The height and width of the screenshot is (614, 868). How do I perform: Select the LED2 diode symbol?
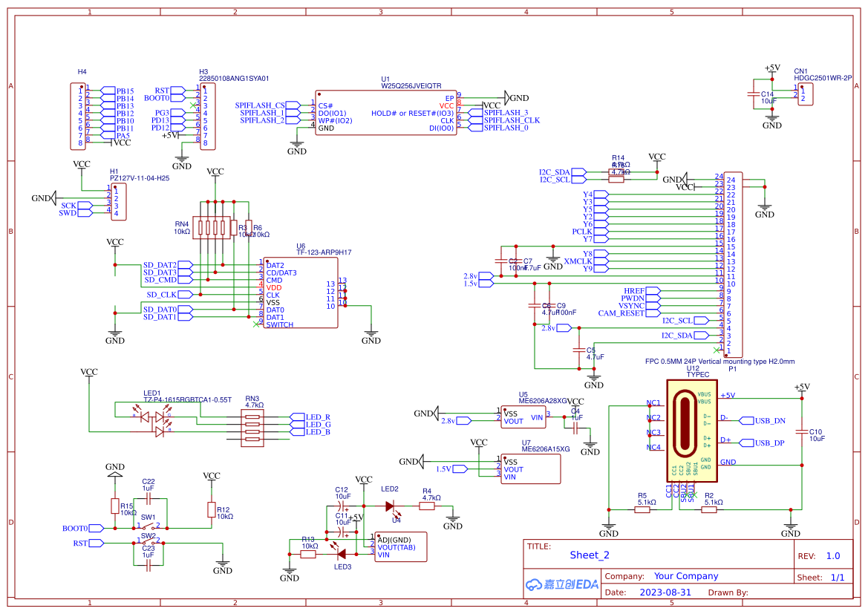[391, 506]
